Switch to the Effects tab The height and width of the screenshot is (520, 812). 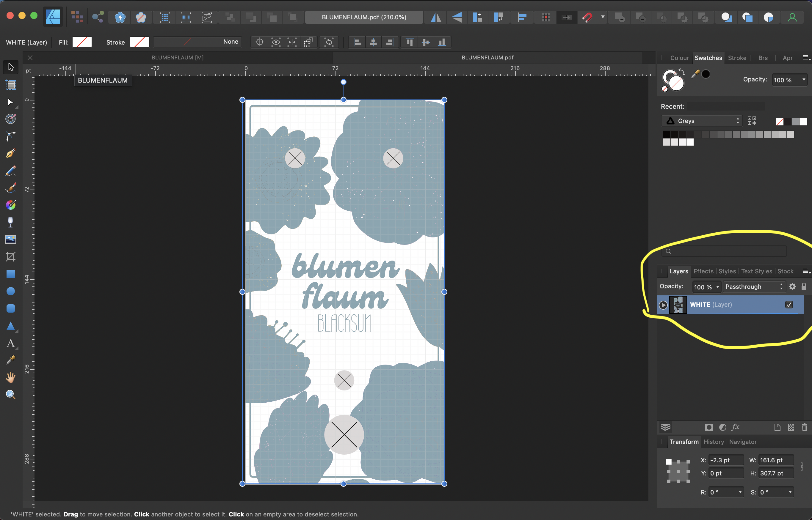[703, 271]
